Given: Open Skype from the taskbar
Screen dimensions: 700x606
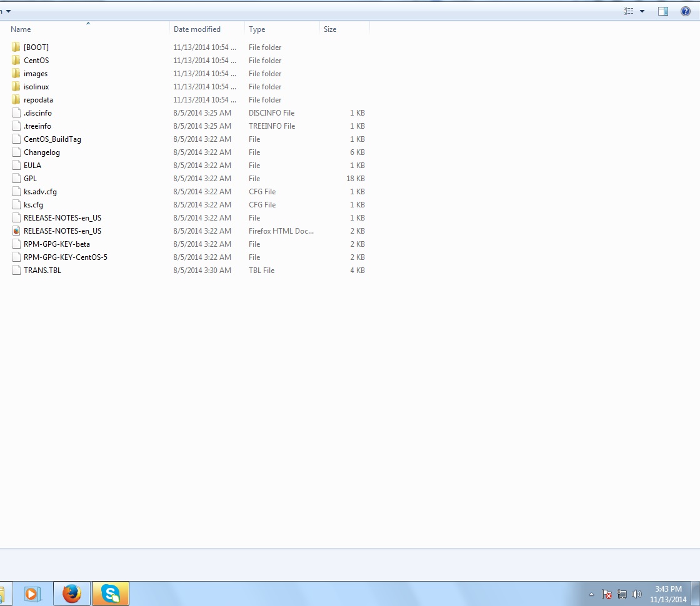Looking at the screenshot, I should (110, 594).
